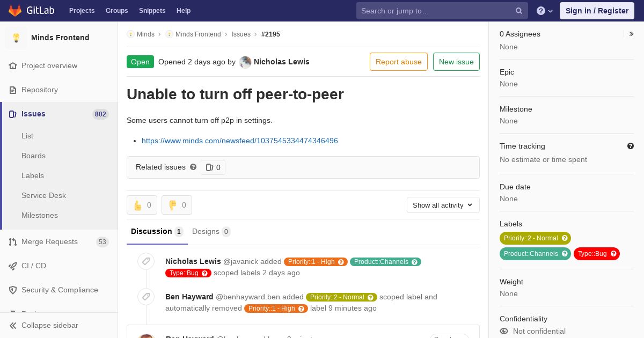
Task: Click Nicholas Lewis author name in header
Action: click(x=282, y=62)
